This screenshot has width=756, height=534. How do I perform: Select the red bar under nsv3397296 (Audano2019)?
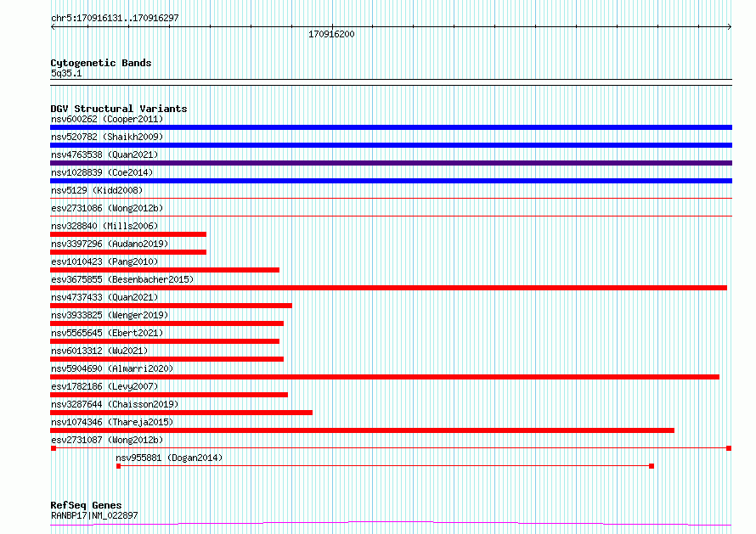128,252
